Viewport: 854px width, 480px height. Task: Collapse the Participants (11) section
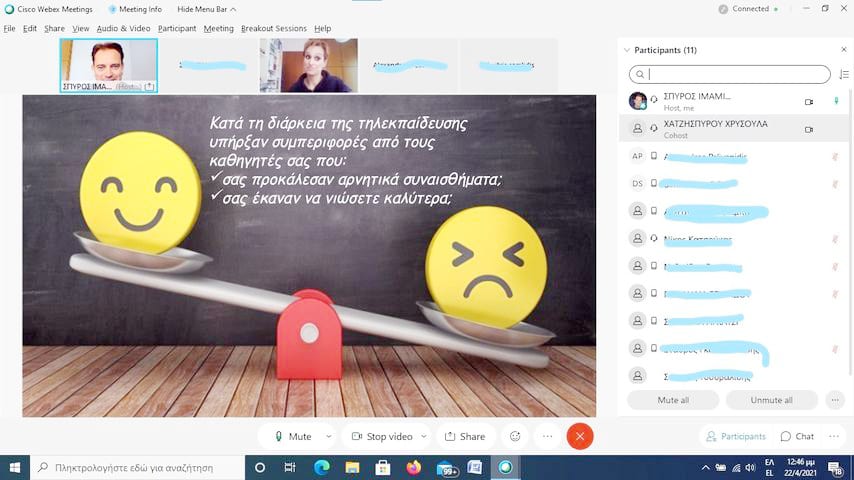(627, 49)
